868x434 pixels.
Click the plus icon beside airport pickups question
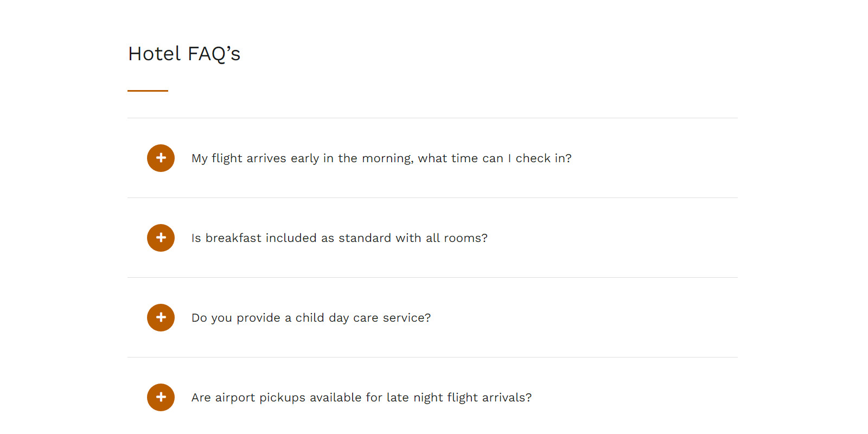[x=161, y=397]
